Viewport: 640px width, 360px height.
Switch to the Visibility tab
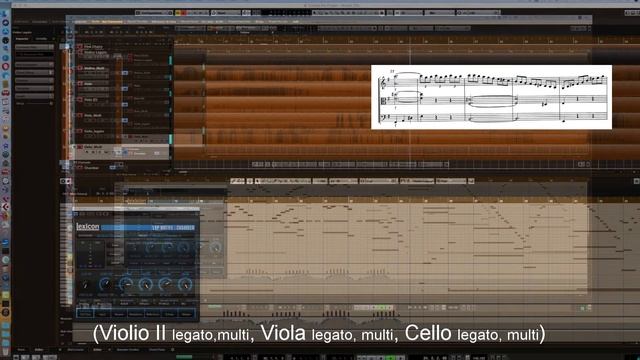point(41,39)
